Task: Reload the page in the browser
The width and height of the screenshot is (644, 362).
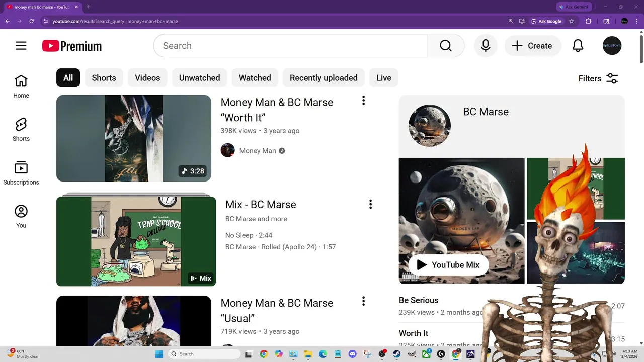Action: point(31,21)
